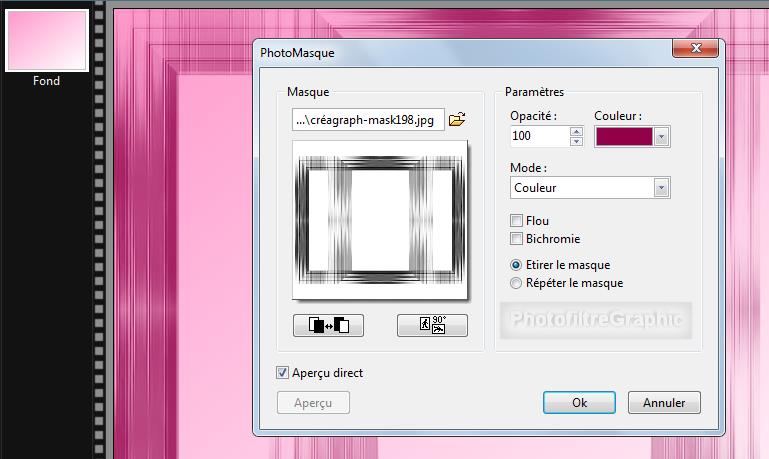Screen dimensions: 769x459
Task: Uncheck the Aperçu direct checkbox
Action: tap(283, 373)
